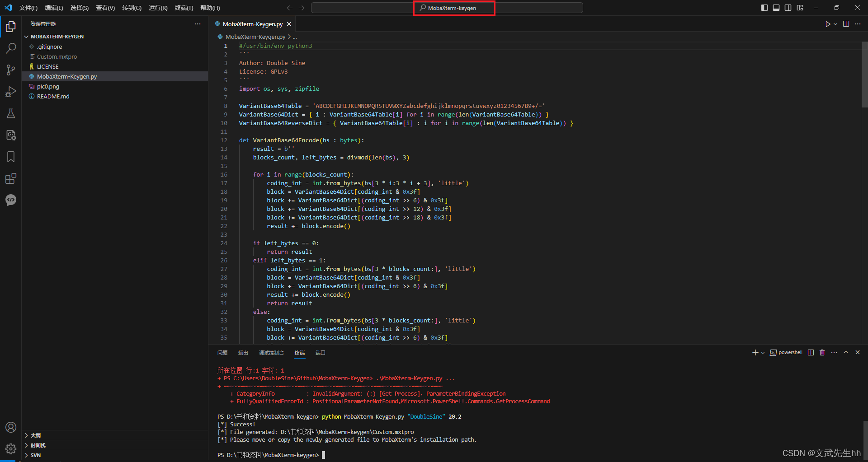Viewport: 868px width, 462px height.
Task: Click the terminal vertical scrollbar
Action: point(865,439)
